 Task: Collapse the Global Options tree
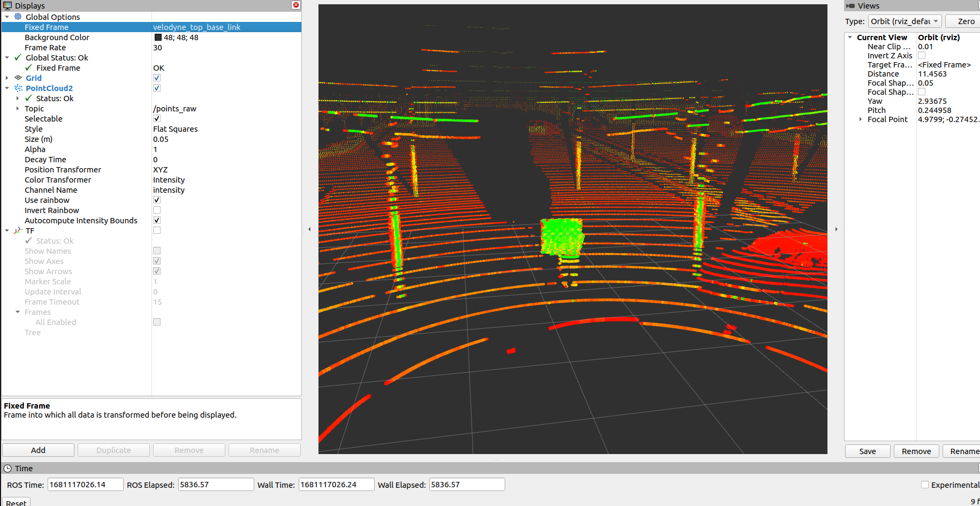[x=7, y=17]
